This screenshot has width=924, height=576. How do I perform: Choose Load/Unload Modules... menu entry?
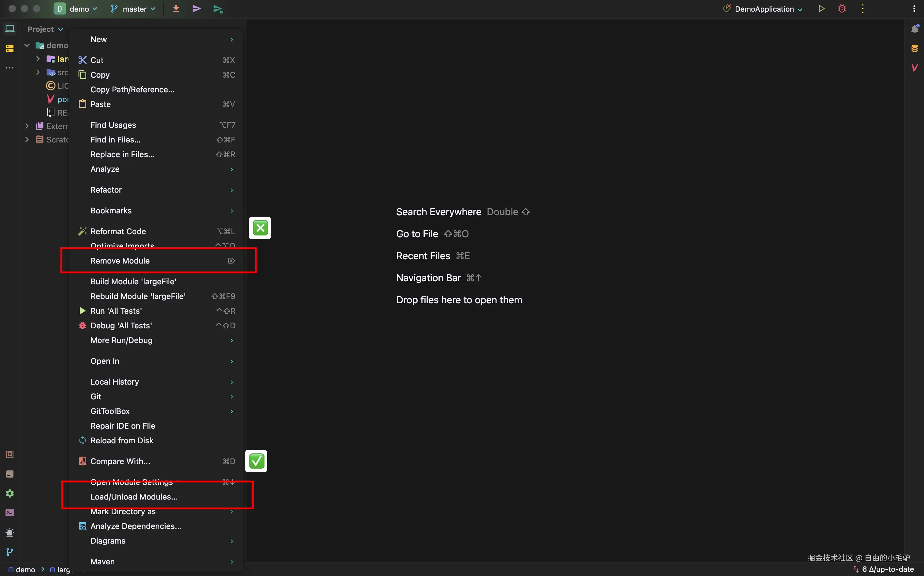tap(134, 497)
